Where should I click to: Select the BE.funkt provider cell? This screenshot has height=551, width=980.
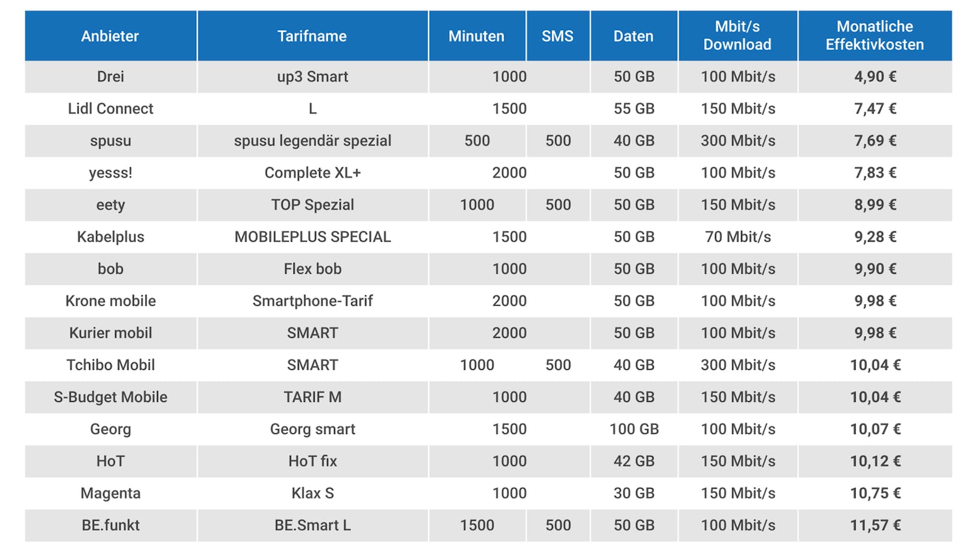[110, 526]
